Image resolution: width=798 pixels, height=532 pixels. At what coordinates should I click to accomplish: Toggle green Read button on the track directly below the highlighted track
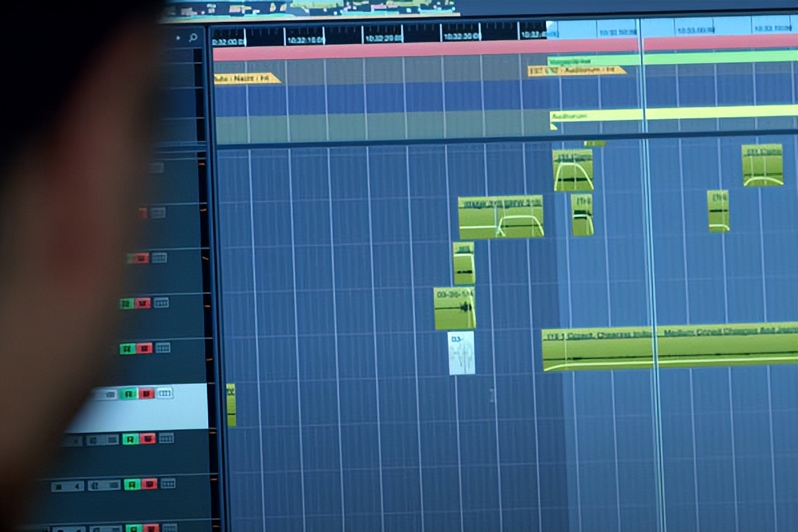click(x=130, y=439)
